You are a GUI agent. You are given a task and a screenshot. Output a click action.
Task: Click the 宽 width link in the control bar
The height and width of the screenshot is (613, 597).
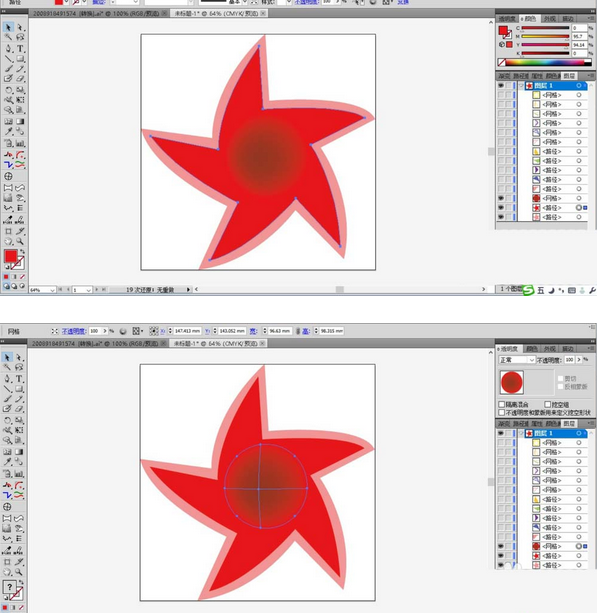[253, 331]
